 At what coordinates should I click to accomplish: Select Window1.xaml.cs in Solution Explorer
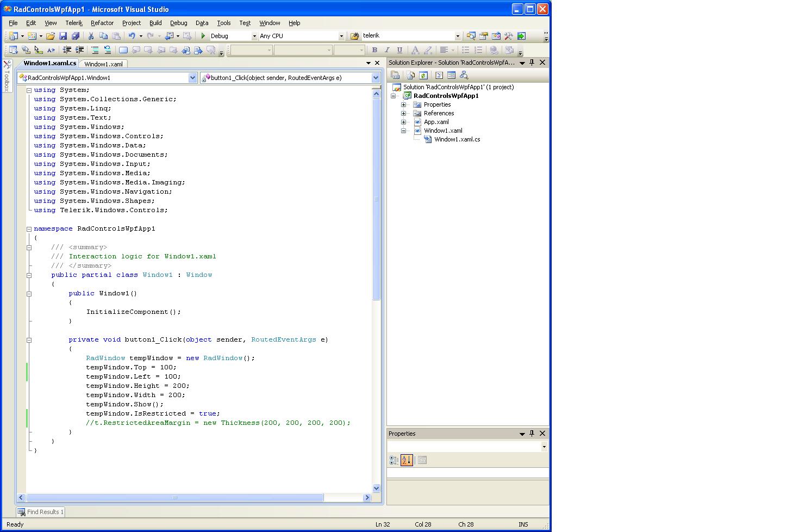[x=457, y=139]
